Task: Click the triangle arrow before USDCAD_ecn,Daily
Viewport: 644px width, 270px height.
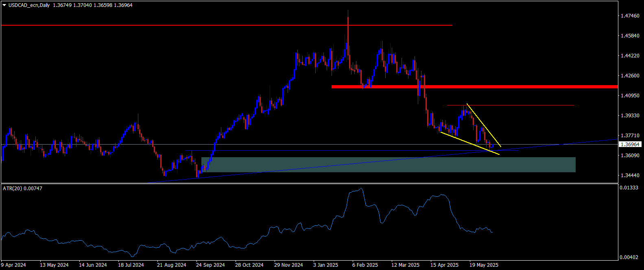Action: (4, 5)
